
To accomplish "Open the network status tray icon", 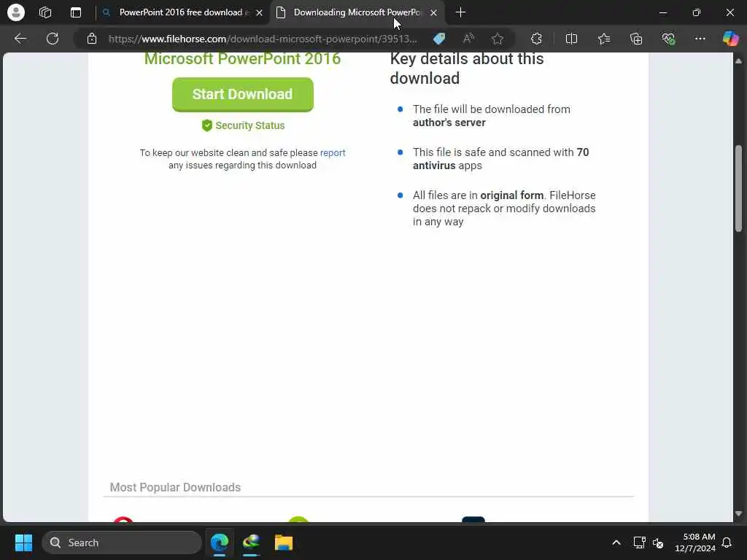I will tap(639, 542).
